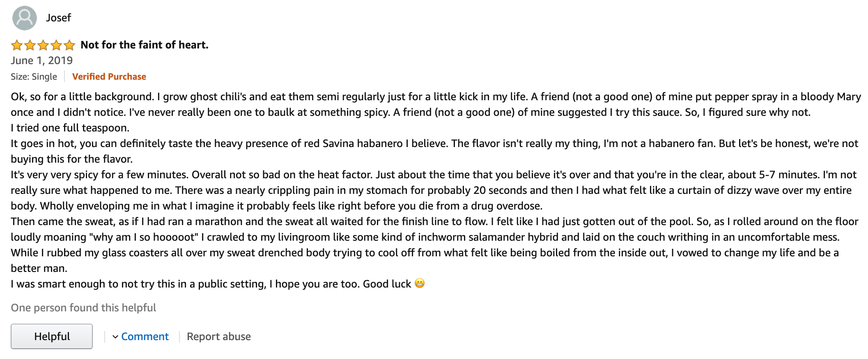Image resolution: width=868 pixels, height=359 pixels.
Task: Click Josef's profile avatar icon
Action: [x=25, y=18]
